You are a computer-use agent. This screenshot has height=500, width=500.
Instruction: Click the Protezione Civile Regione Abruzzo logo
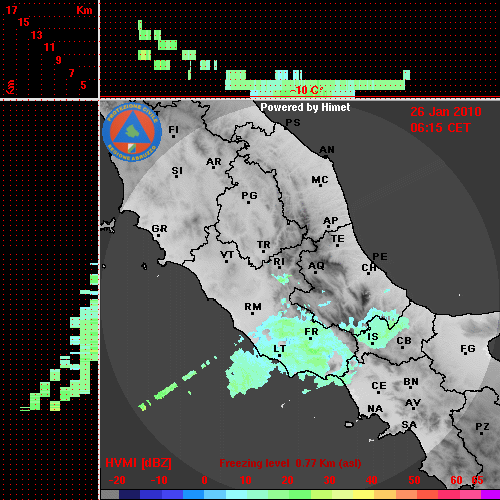pyautogui.click(x=132, y=132)
